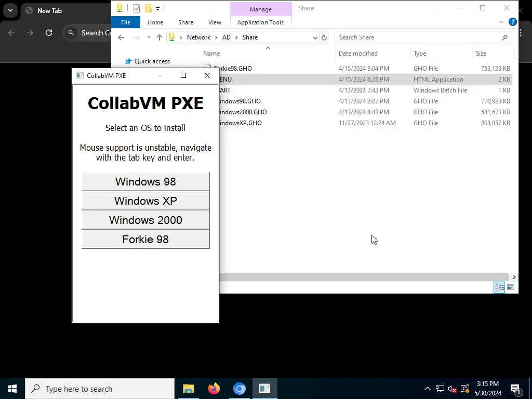Open the File tab in Explorer ribbon
The width and height of the screenshot is (532, 399).
click(126, 22)
